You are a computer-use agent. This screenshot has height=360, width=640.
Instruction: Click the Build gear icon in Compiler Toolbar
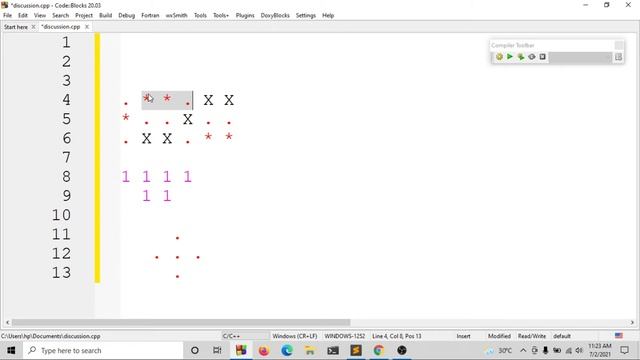click(x=499, y=57)
